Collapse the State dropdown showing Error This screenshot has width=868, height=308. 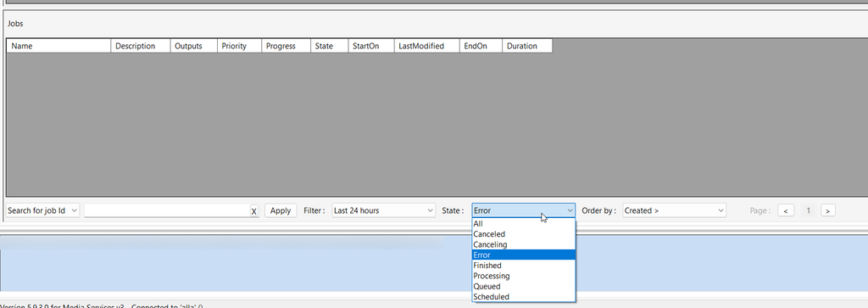[524, 210]
